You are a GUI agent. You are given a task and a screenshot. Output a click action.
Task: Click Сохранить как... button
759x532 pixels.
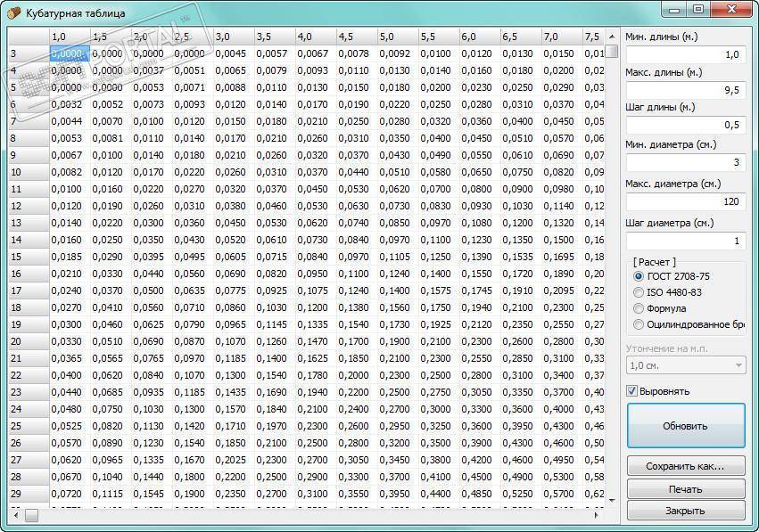[686, 466]
